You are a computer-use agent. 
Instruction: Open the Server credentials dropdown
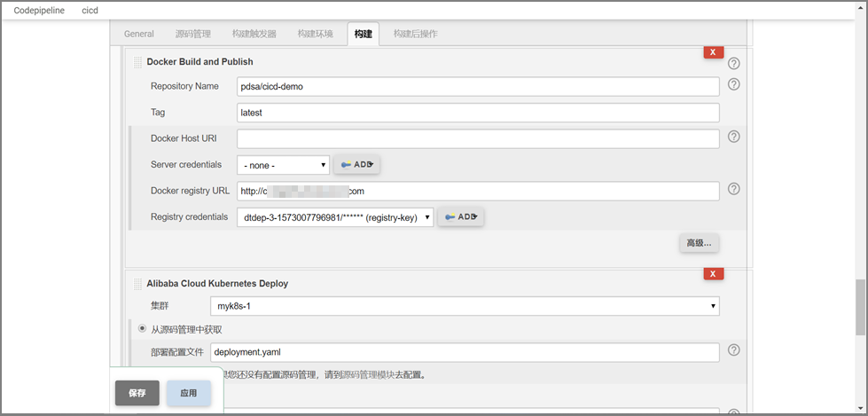coord(284,164)
